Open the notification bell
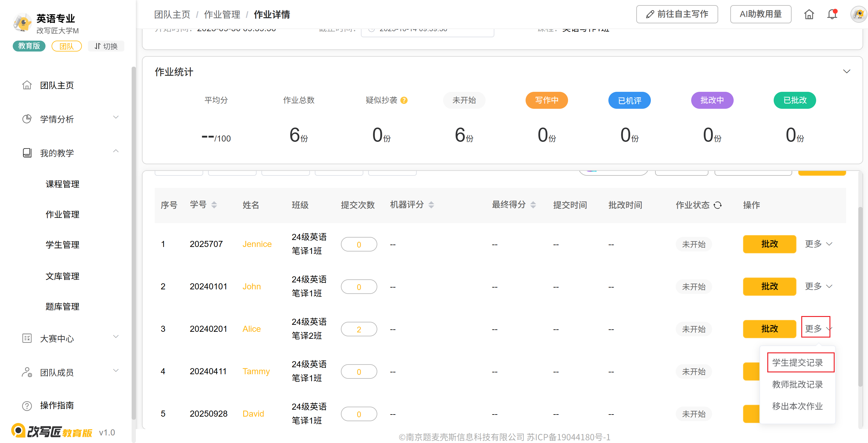Image resolution: width=868 pixels, height=443 pixels. (x=832, y=15)
